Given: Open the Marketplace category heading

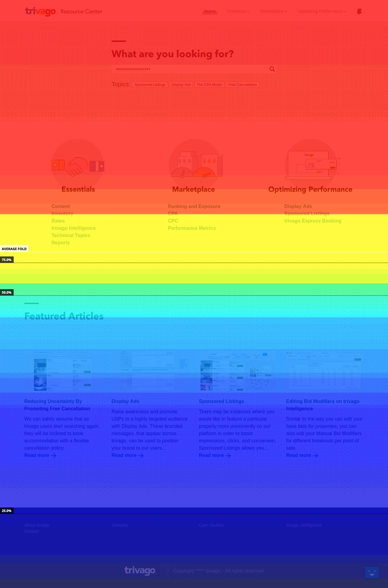Looking at the screenshot, I should point(193,189).
